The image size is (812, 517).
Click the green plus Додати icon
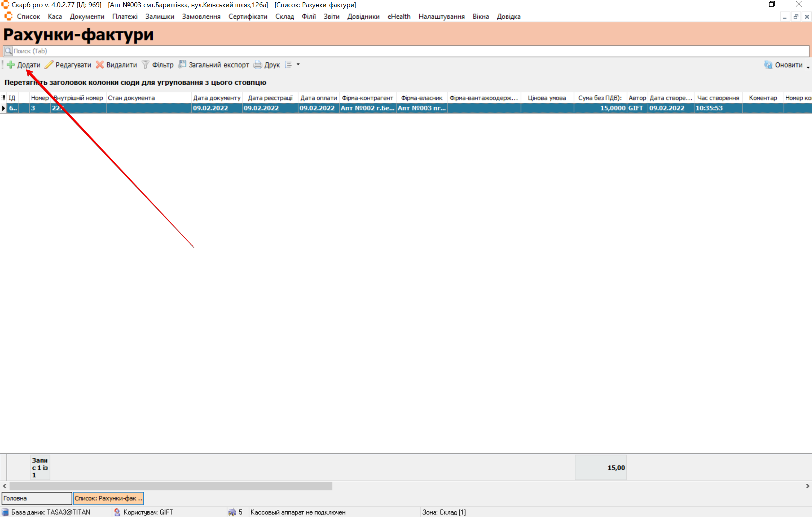coord(11,65)
